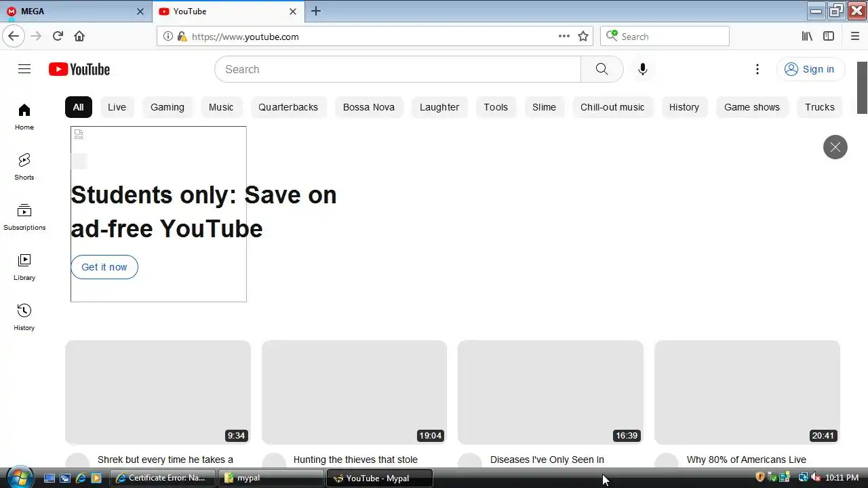Open YouTube settings three-dot menu

pyautogui.click(x=757, y=69)
